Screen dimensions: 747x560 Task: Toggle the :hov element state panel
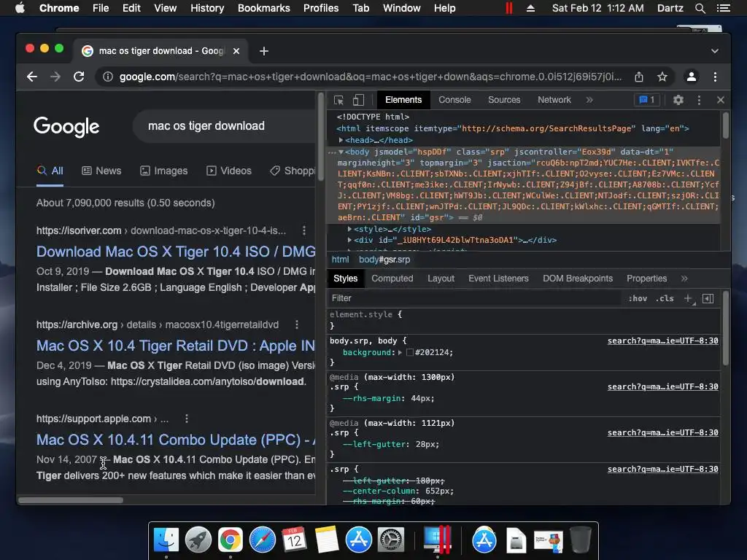pos(638,298)
